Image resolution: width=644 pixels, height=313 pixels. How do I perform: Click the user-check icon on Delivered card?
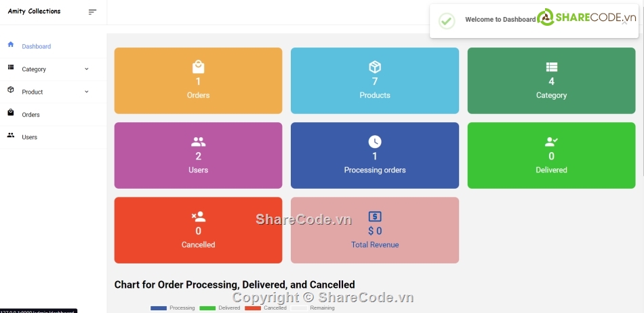tap(551, 142)
